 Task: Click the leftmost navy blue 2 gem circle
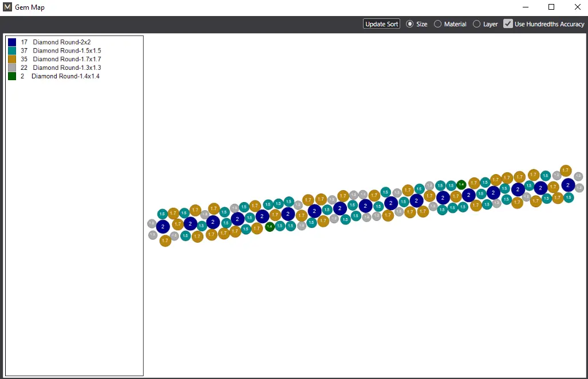point(163,226)
